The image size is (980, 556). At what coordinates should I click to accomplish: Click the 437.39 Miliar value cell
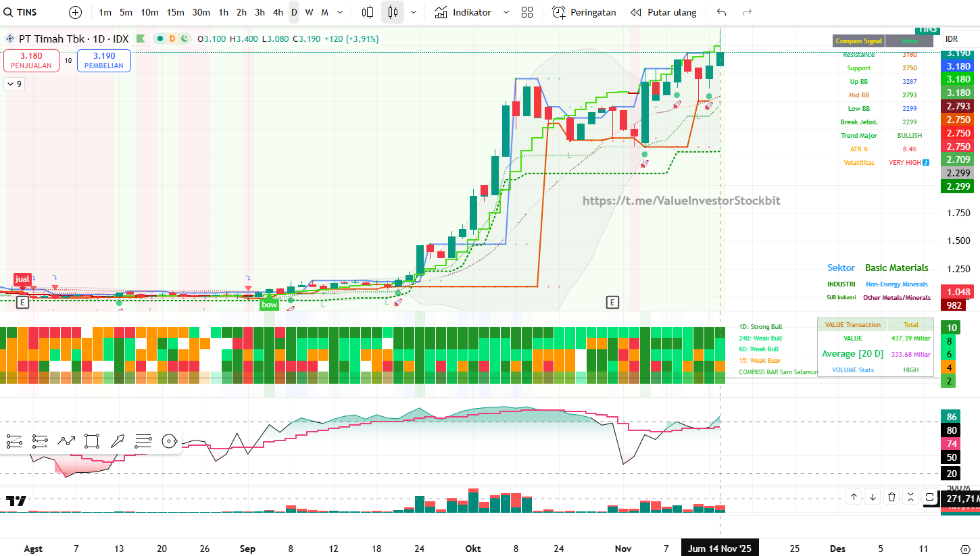point(911,338)
